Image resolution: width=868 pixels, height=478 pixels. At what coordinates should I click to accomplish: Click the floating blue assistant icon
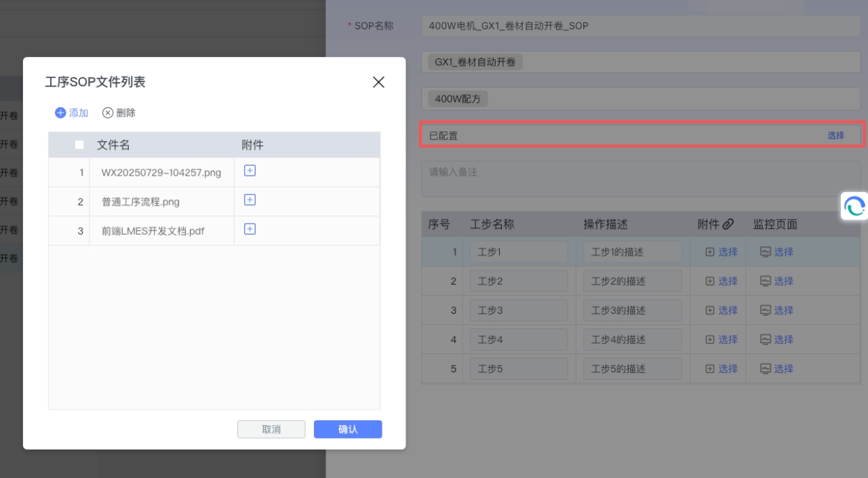click(854, 206)
